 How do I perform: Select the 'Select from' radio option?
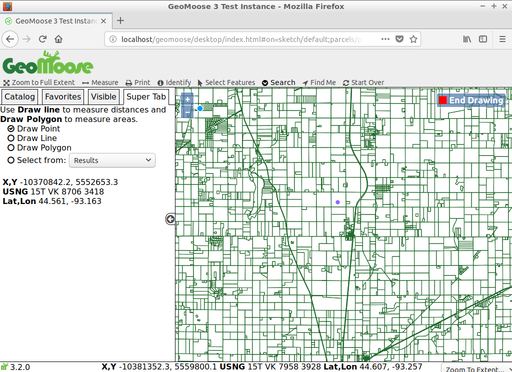11,160
